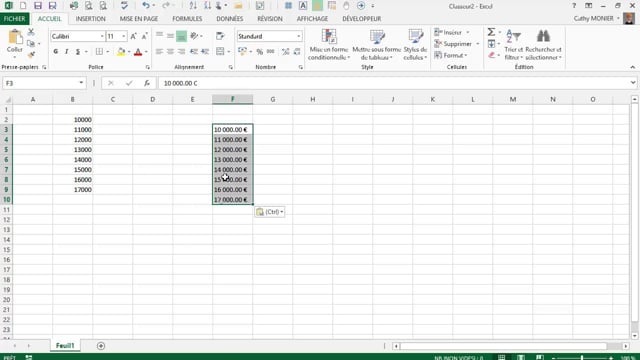Toggle underline S formatting
Image resolution: width=640 pixels, height=360 pixels.
tap(78, 51)
